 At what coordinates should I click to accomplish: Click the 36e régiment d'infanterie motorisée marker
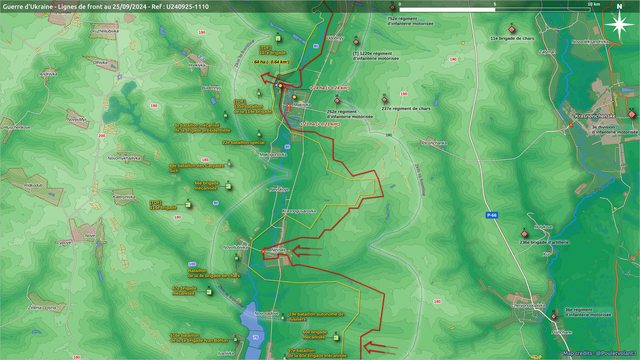pos(554,316)
